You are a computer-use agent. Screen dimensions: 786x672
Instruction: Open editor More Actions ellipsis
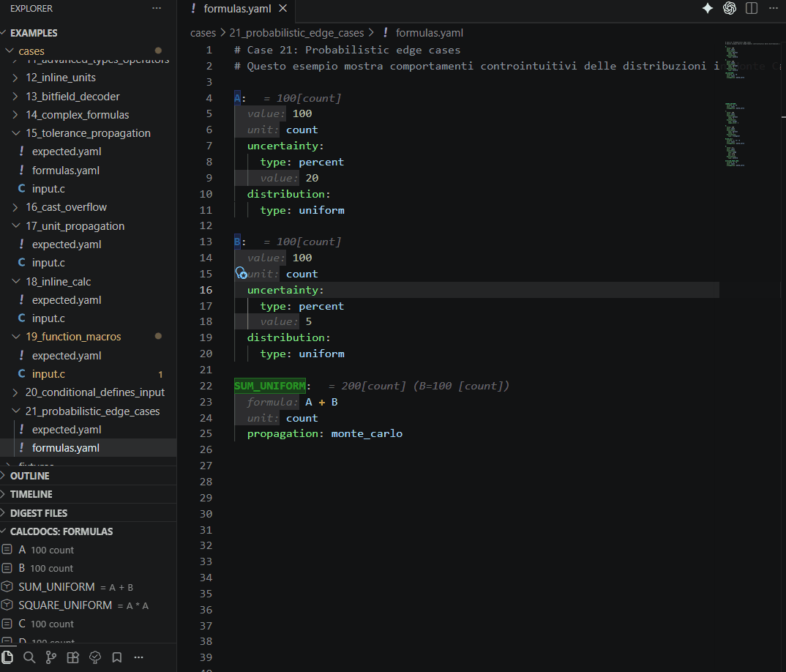point(774,8)
